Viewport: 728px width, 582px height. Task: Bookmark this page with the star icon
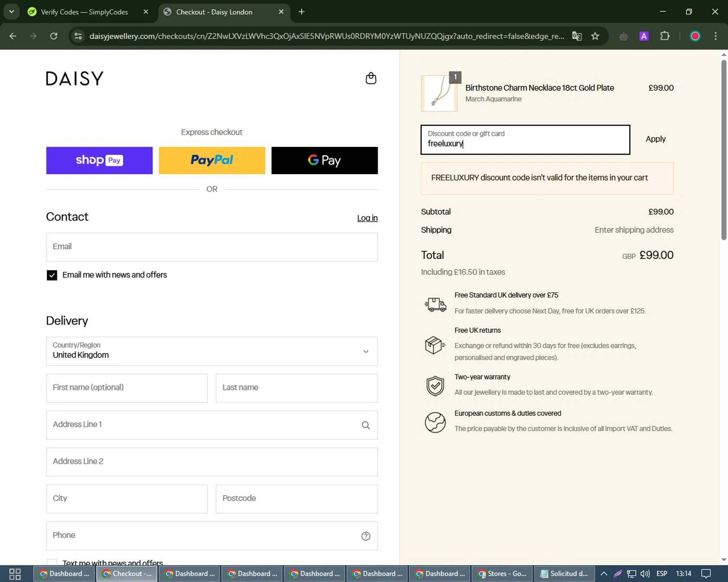coord(595,36)
